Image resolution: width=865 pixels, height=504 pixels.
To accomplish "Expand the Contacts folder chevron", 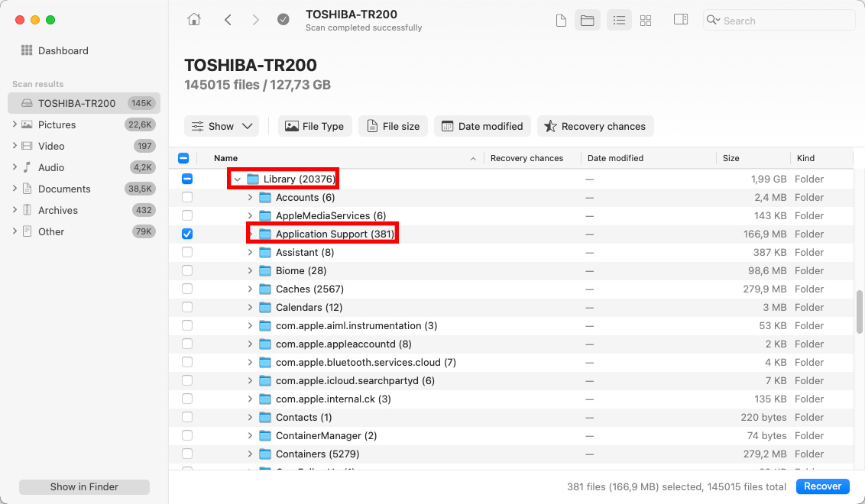I will pos(250,418).
